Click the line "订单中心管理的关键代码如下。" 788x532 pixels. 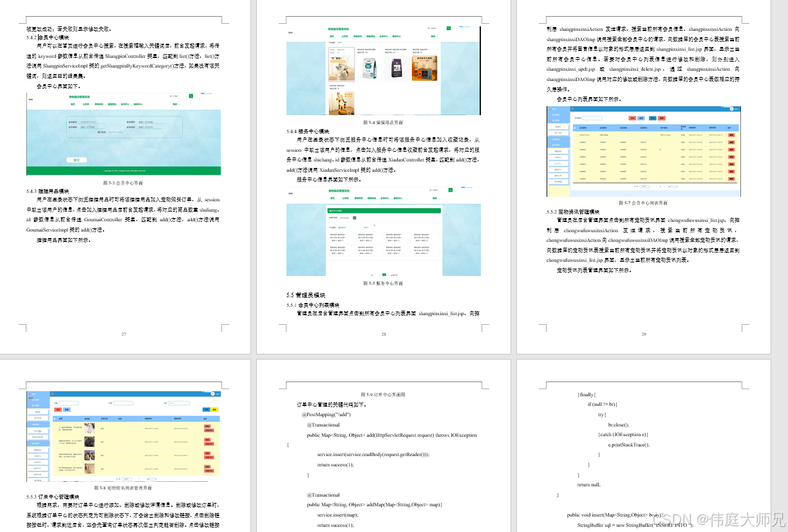[x=331, y=405]
